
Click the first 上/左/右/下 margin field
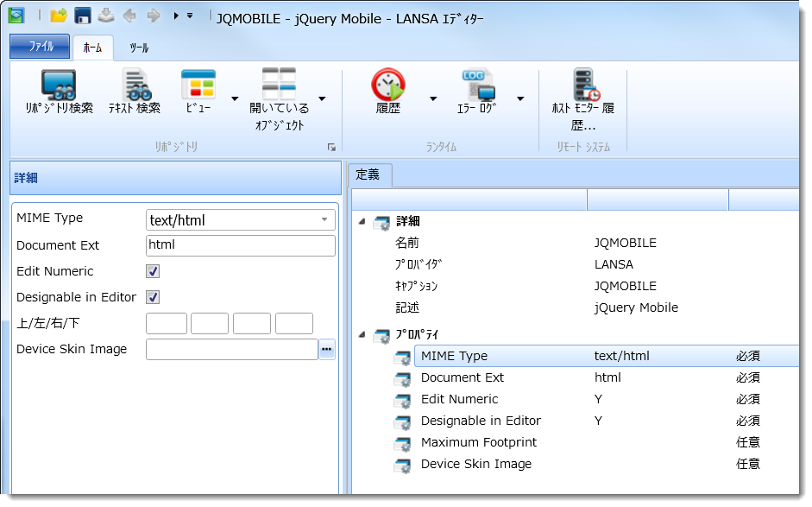pyautogui.click(x=167, y=324)
